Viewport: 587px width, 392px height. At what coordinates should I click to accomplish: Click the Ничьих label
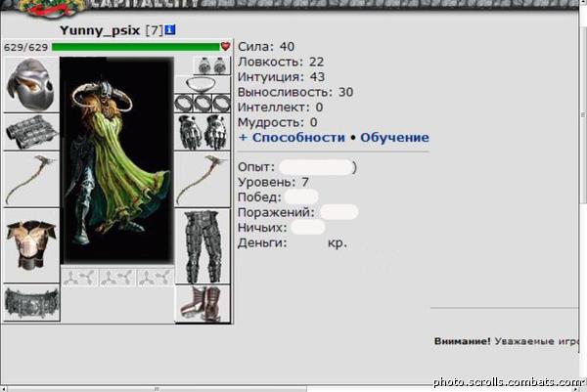262,228
